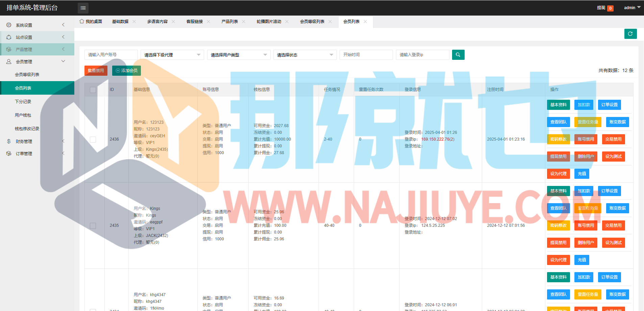Click the green refresh icon button
Viewport: 644px width, 311px height.
tap(630, 34)
